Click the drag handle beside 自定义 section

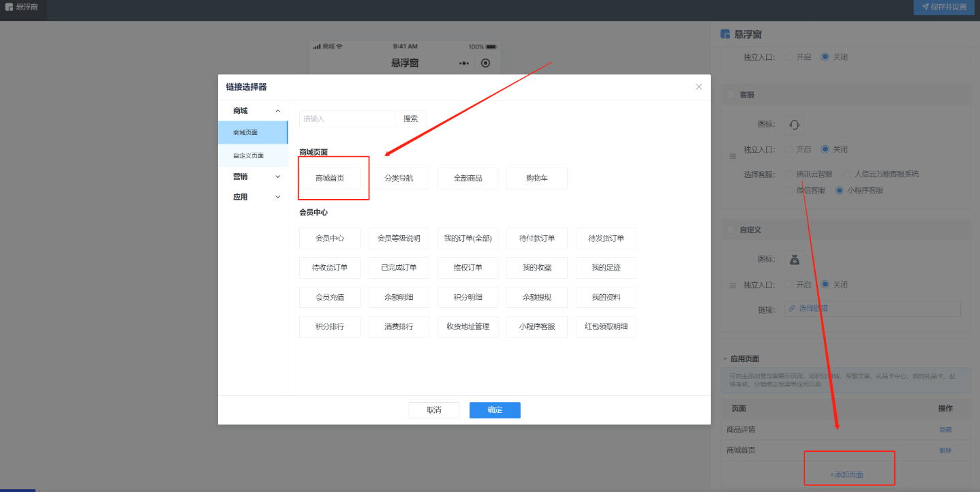pos(733,286)
